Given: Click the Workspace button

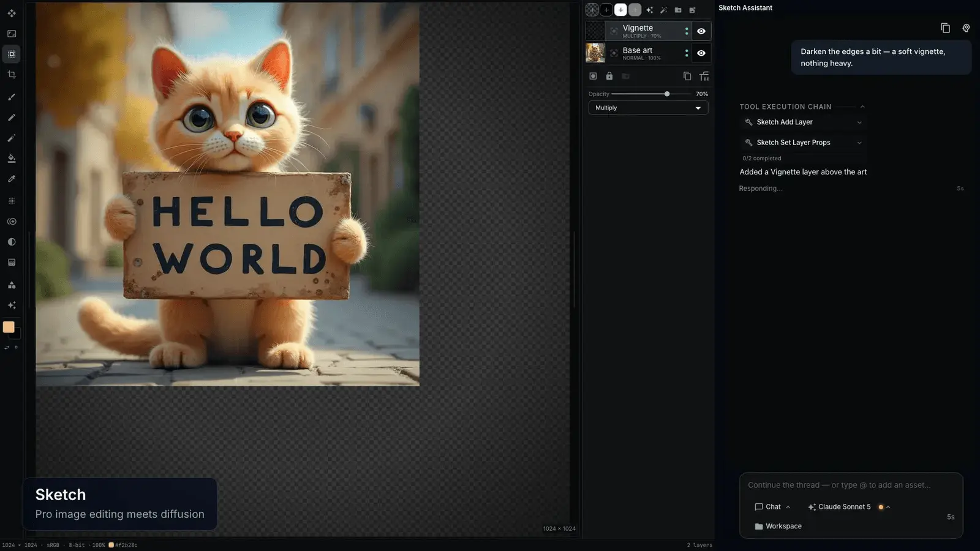Looking at the screenshot, I should (778, 527).
